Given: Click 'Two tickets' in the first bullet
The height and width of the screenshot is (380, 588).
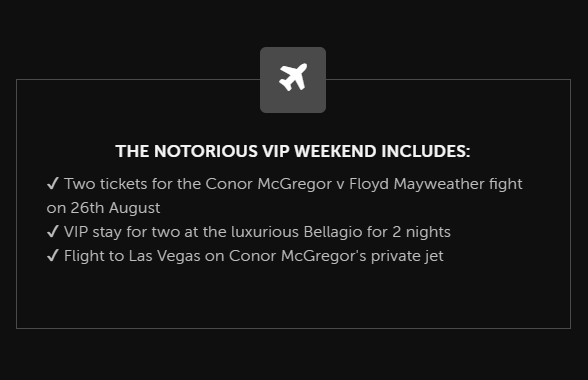Looking at the screenshot, I should [106, 184].
